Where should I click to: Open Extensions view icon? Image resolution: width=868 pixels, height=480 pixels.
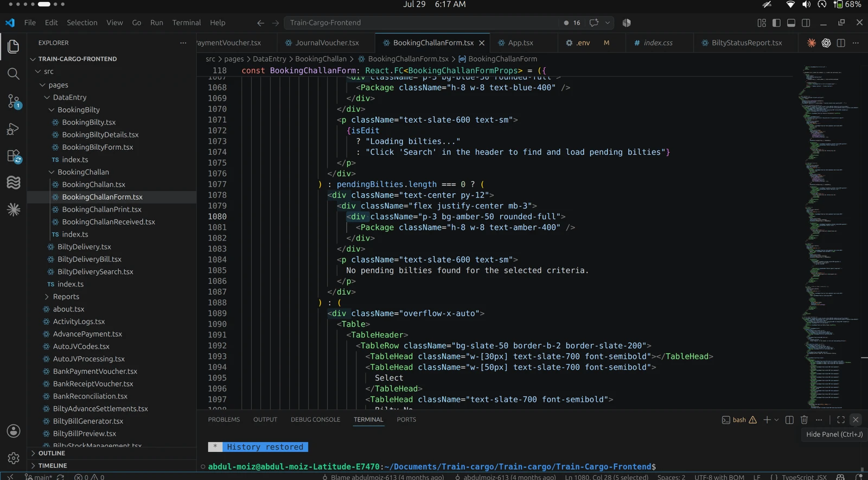(x=14, y=156)
